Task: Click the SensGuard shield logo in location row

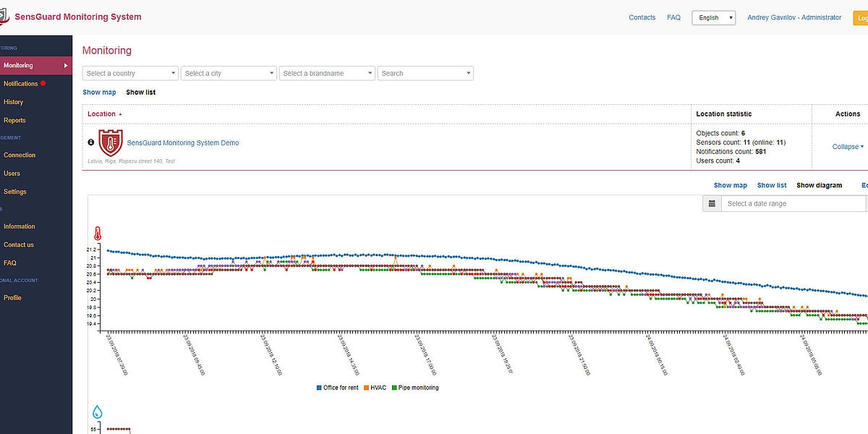Action: click(x=111, y=143)
